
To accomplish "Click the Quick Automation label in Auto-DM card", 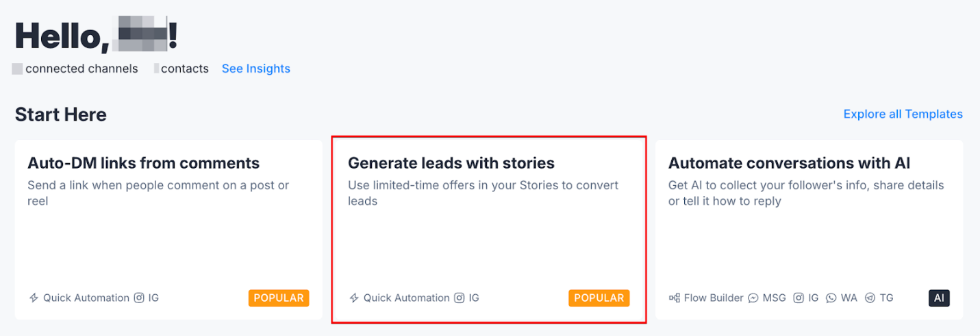I will coord(86,298).
